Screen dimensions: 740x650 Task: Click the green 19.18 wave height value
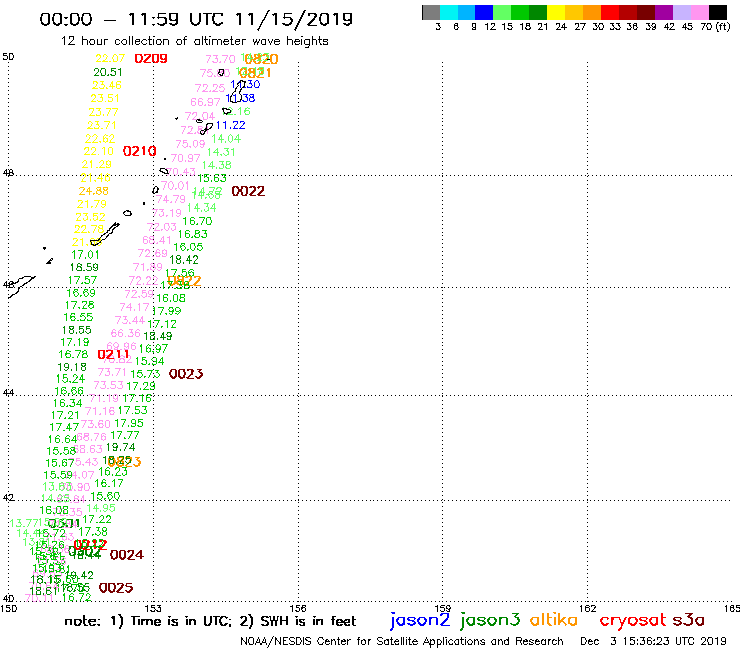pyautogui.click(x=72, y=367)
